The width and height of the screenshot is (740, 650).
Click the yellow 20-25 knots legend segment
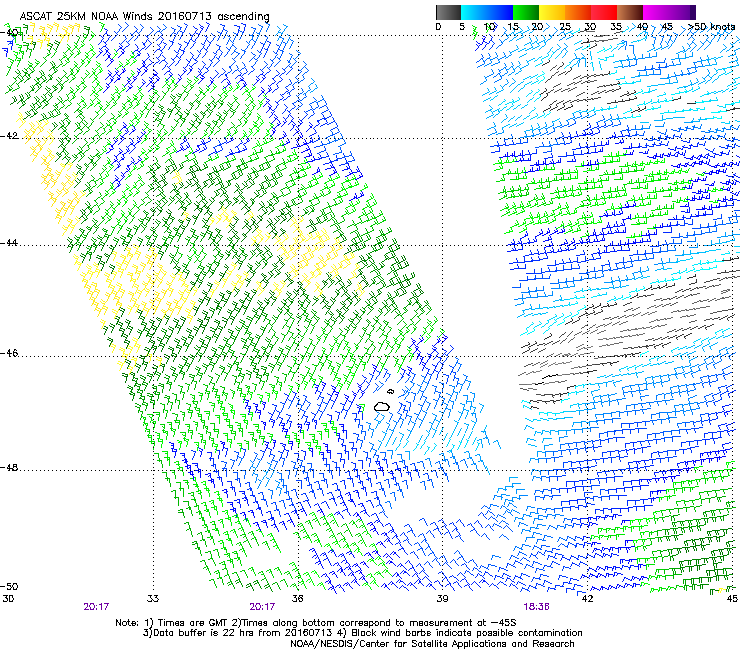click(x=552, y=12)
